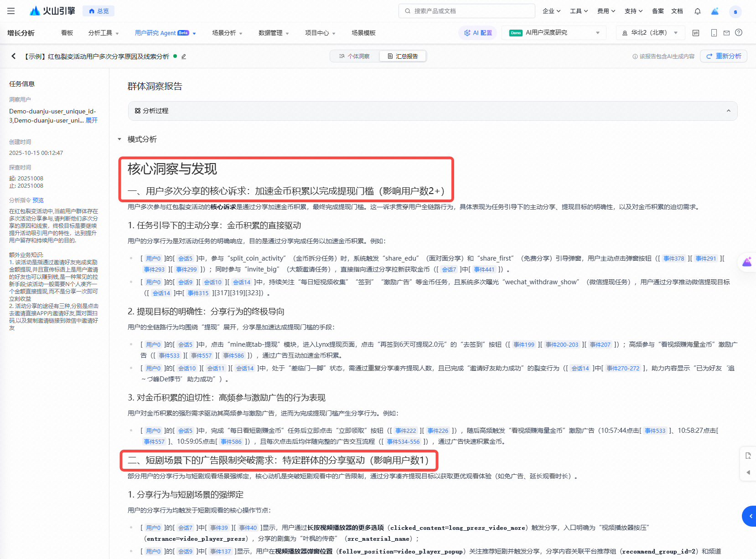Collapse the 模式分析 section

point(119,139)
